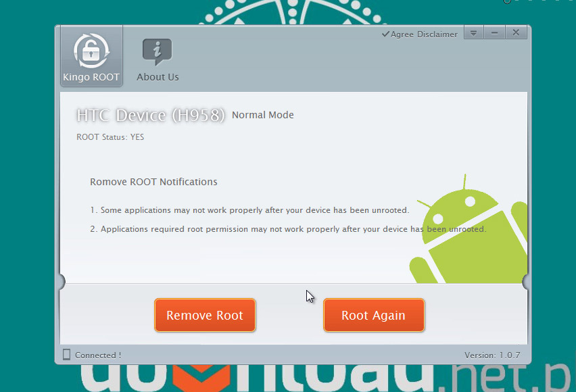
Task: Click the green Android robot image
Action: [x=469, y=230]
